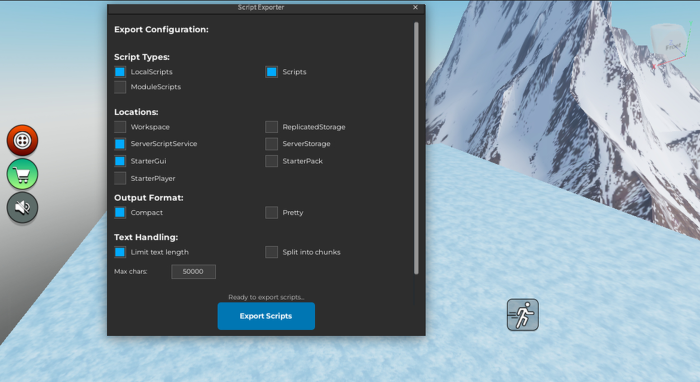Click the 'Output Format:' heading
The image size is (700, 382).
click(x=149, y=198)
